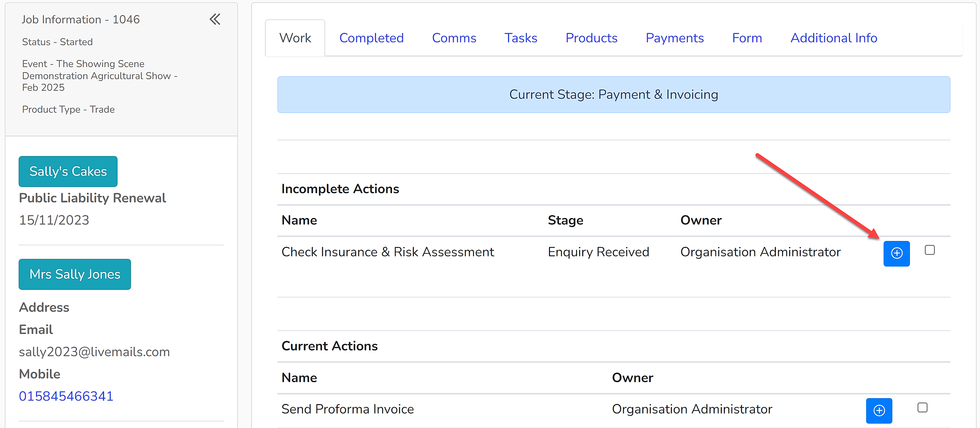The height and width of the screenshot is (428, 980).
Task: Open the Products tab
Action: [591, 38]
